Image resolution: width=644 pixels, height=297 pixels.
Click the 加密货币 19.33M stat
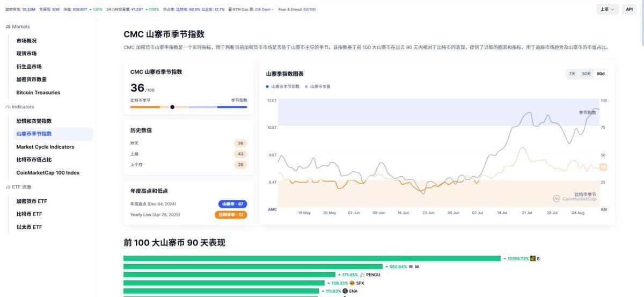click(20, 9)
